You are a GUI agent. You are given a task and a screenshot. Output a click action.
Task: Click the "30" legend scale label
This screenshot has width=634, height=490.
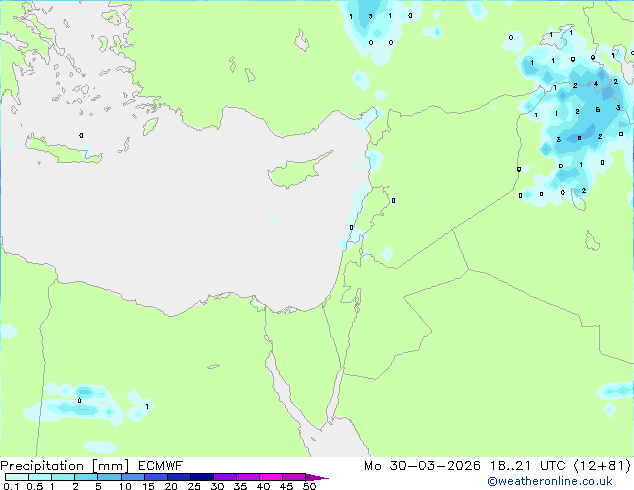coord(217,486)
